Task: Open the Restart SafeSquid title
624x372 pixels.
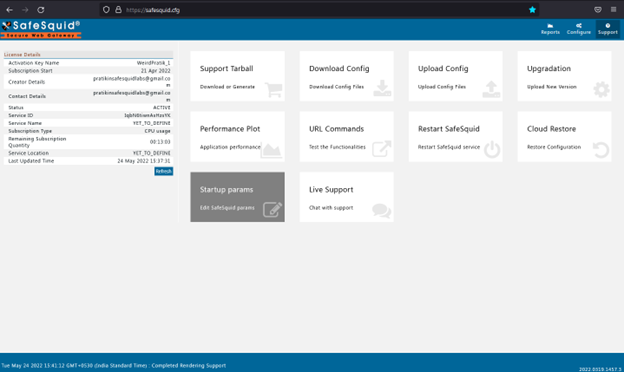Action: pos(448,129)
